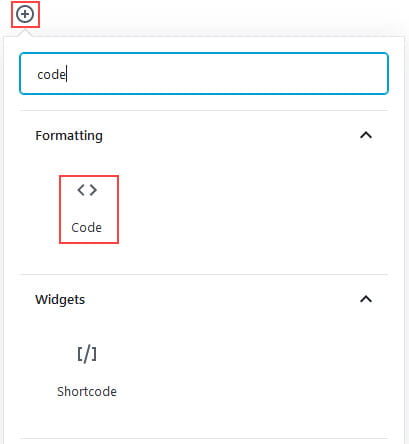Place cursor after typed word "code"

click(x=66, y=74)
